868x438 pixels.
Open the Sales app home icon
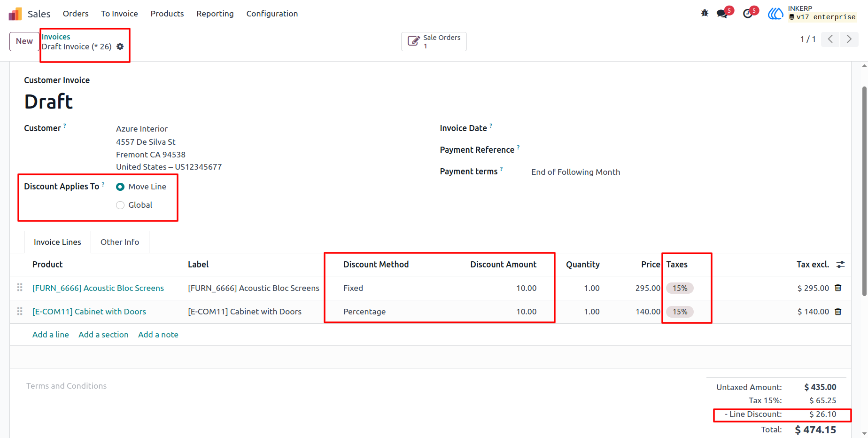coord(15,14)
